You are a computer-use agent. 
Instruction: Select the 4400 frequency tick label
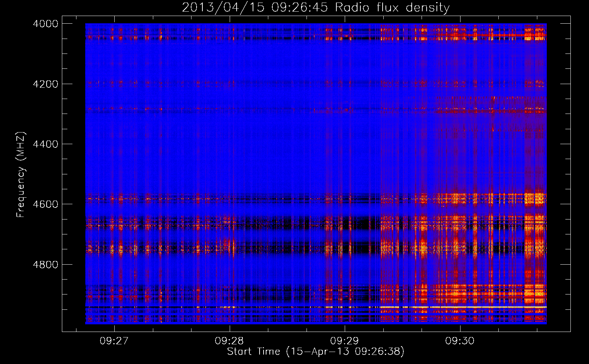(x=46, y=144)
